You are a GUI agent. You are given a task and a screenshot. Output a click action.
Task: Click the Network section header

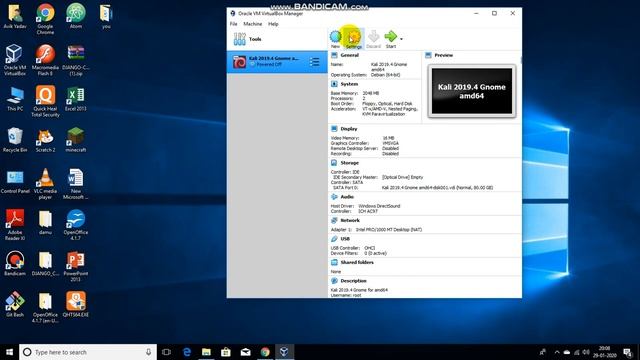click(x=350, y=220)
